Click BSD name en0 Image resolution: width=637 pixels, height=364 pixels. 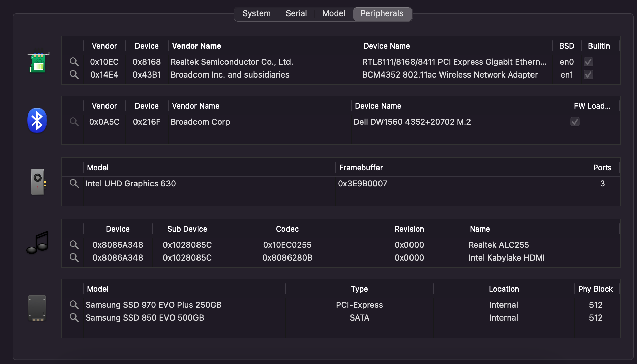click(567, 62)
